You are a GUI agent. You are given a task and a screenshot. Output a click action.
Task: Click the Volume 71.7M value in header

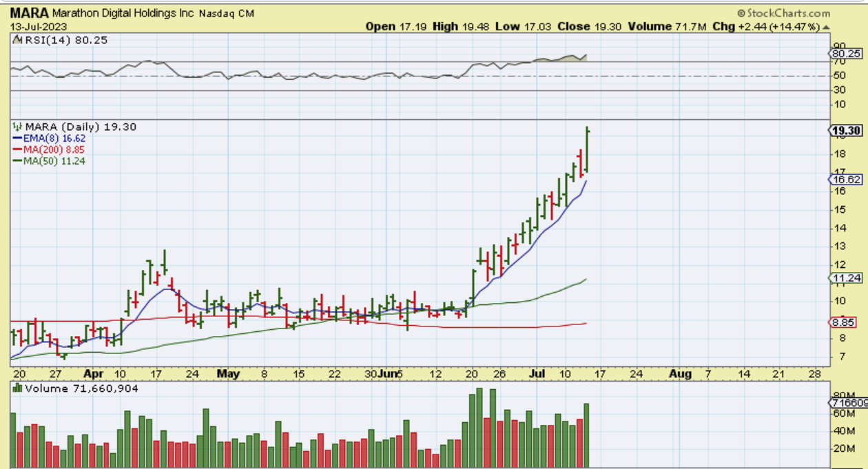pos(668,26)
